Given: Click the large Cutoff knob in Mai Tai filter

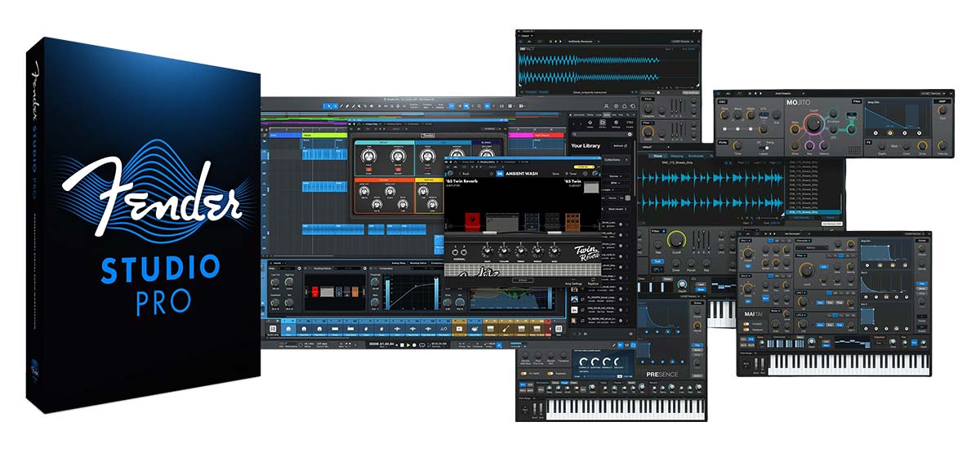Looking at the screenshot, I should tap(806, 269).
